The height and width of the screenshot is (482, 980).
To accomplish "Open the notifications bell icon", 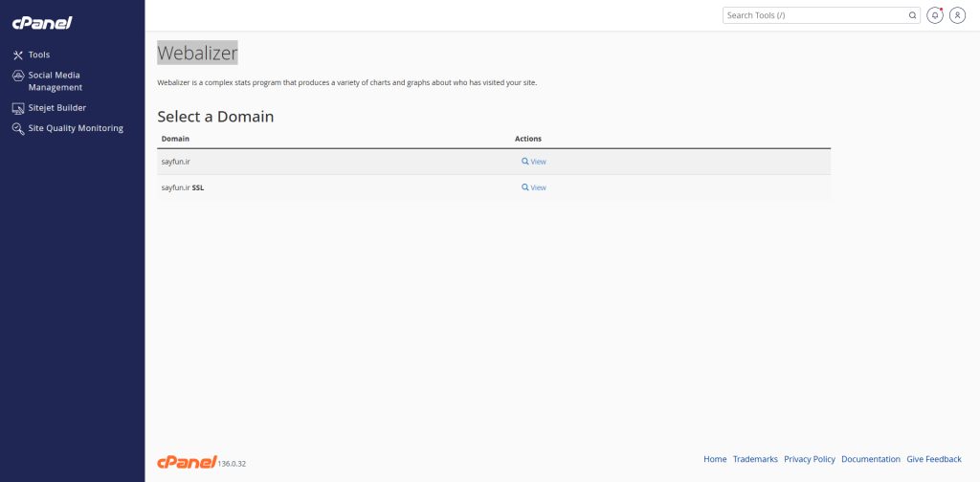I will coord(935,15).
